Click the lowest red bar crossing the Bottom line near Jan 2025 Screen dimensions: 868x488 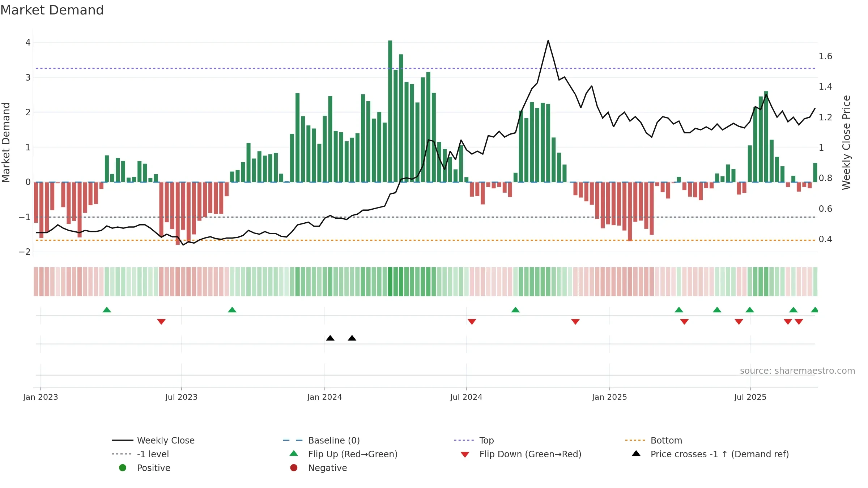click(x=630, y=211)
